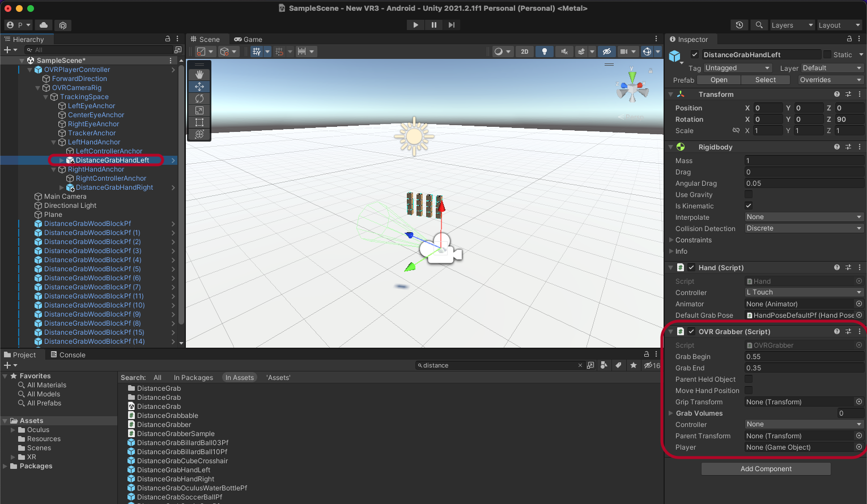Switch to the Console tab

tap(68, 354)
